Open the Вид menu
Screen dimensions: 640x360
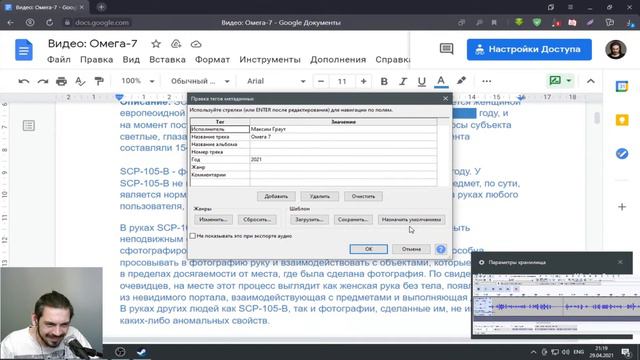pyautogui.click(x=131, y=60)
